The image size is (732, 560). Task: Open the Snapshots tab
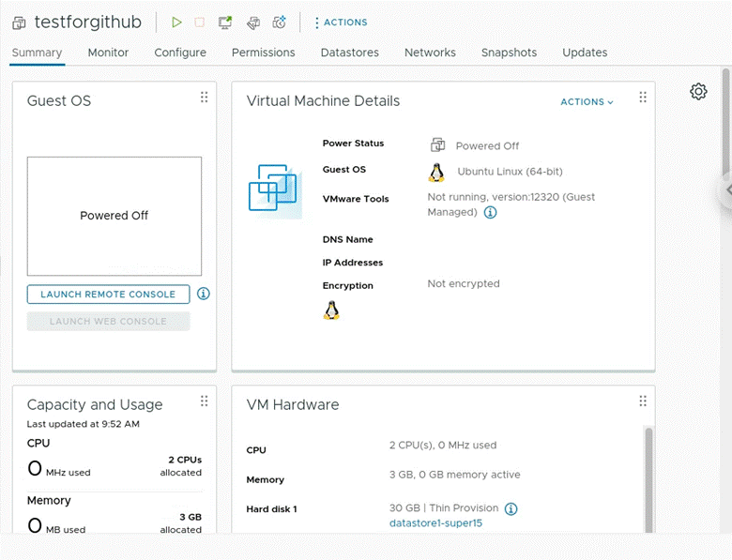point(509,53)
